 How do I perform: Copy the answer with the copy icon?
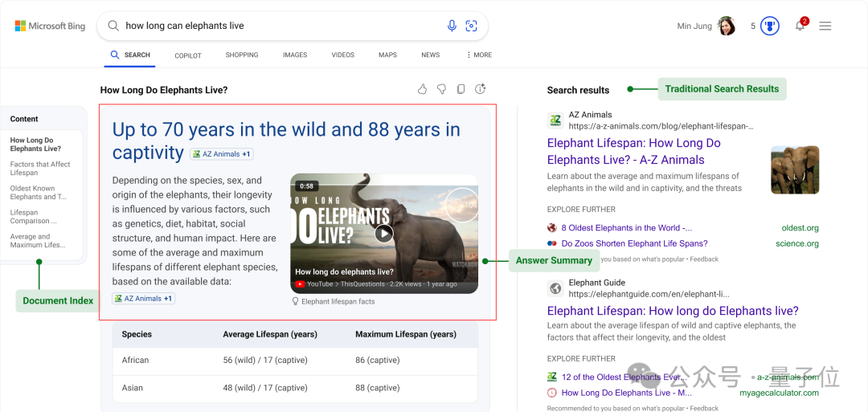coord(461,90)
